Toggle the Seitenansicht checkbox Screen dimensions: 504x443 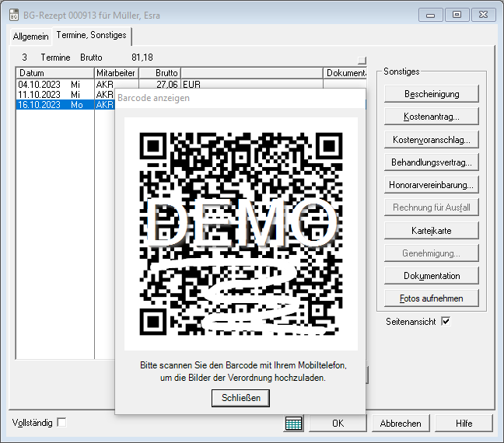[x=446, y=321]
